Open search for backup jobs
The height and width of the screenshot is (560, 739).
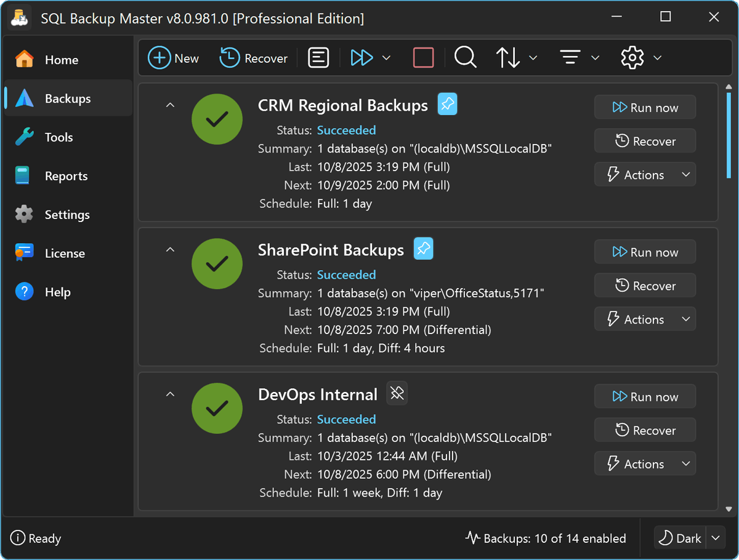pyautogui.click(x=465, y=57)
